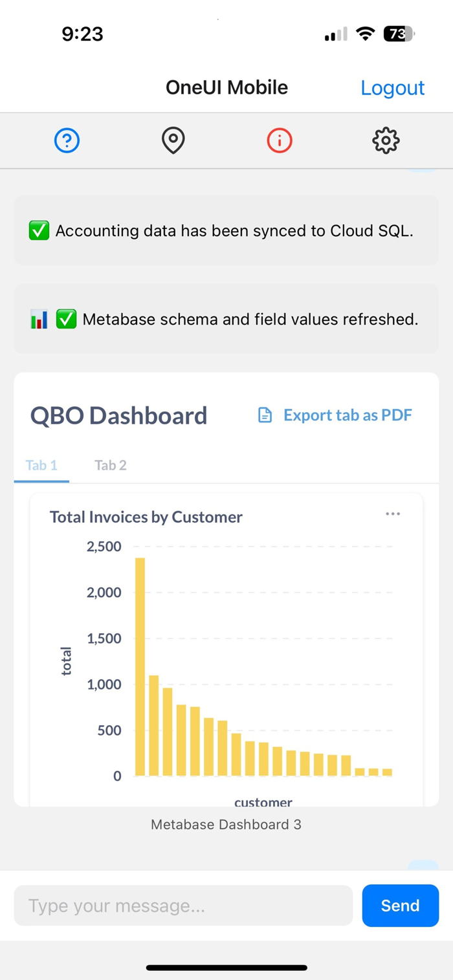This screenshot has width=453, height=980.
Task: Tap the tallest yellow bar in chart
Action: (x=140, y=666)
